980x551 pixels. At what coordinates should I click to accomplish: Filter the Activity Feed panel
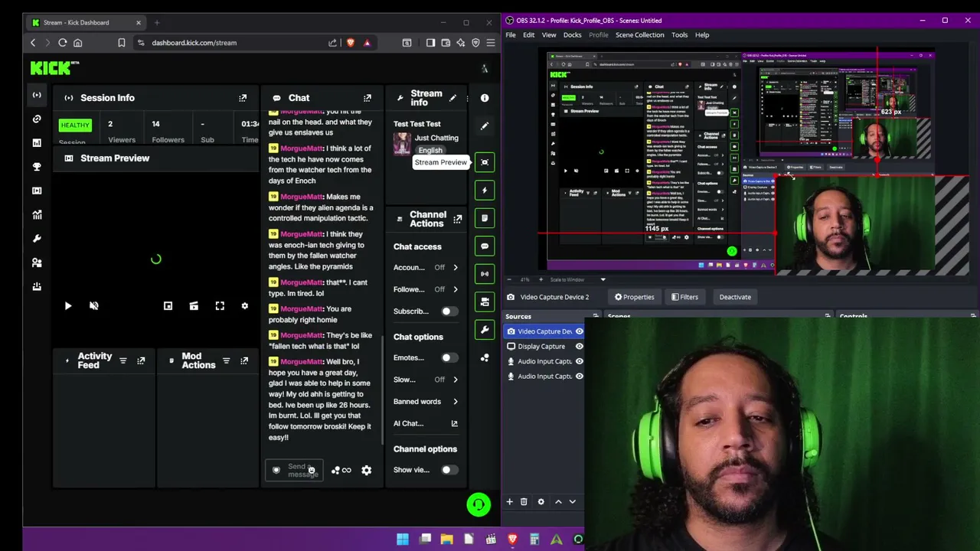(x=122, y=360)
